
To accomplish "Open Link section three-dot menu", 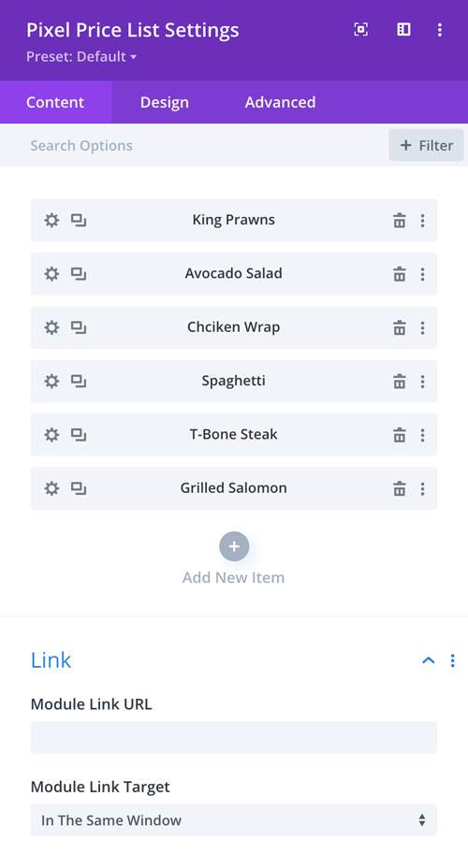I will [452, 660].
